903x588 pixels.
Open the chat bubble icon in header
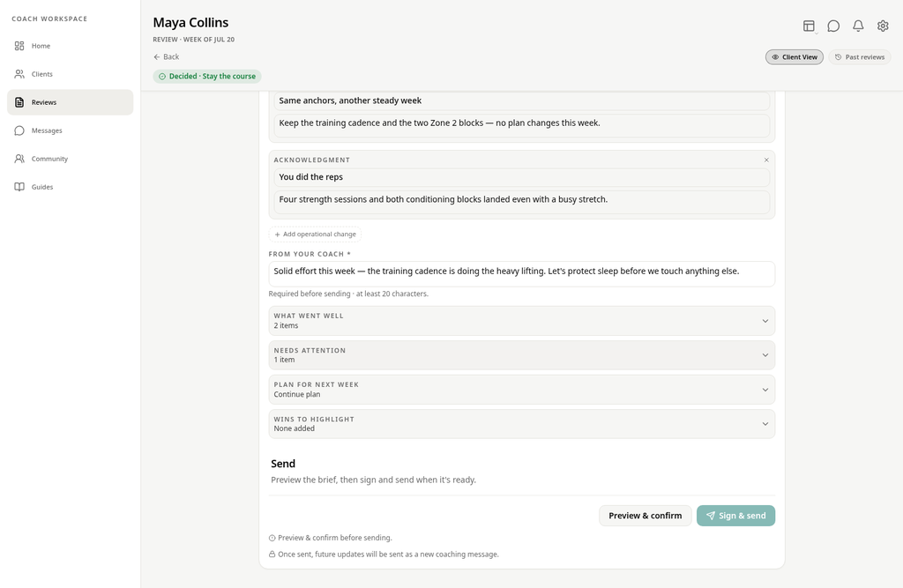833,26
